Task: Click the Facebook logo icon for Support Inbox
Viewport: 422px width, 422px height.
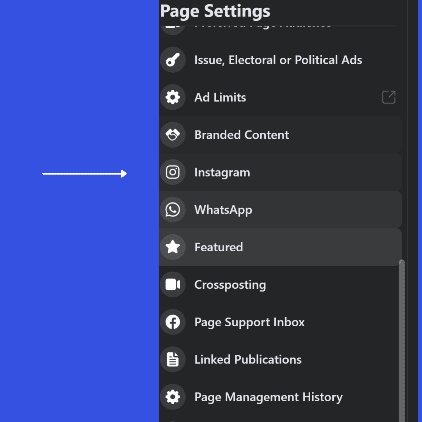Action: point(173,322)
